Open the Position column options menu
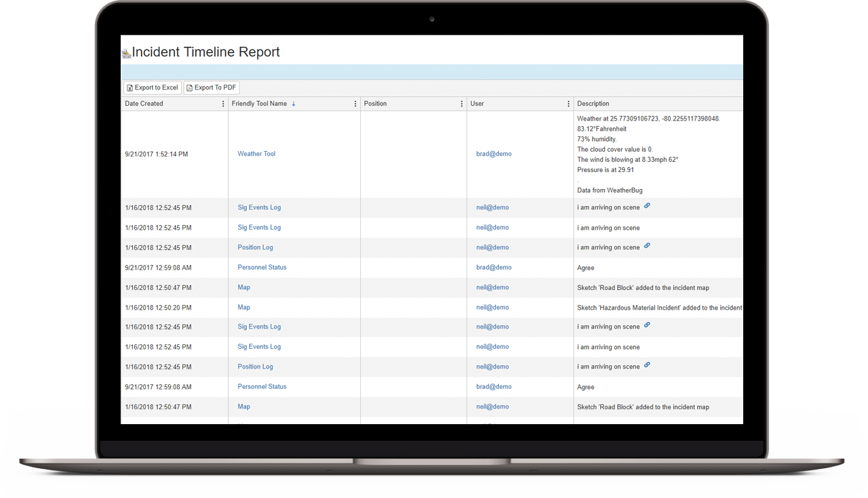 tap(462, 103)
